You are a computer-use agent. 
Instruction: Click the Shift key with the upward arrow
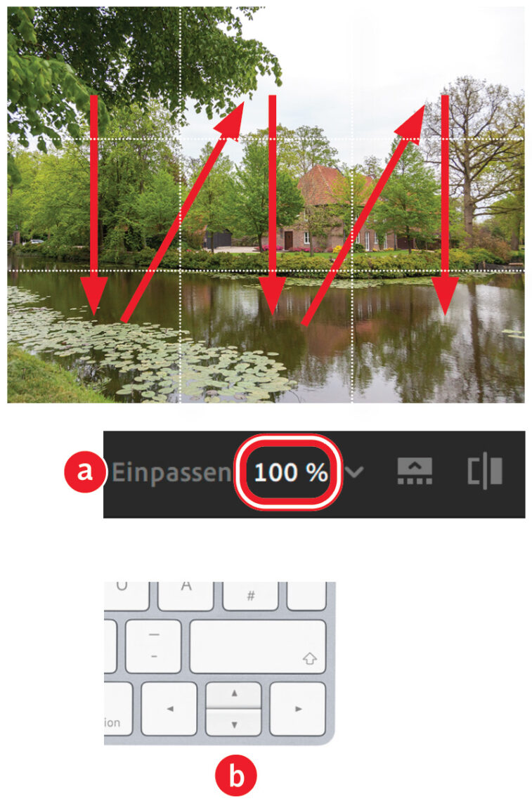coord(258,646)
